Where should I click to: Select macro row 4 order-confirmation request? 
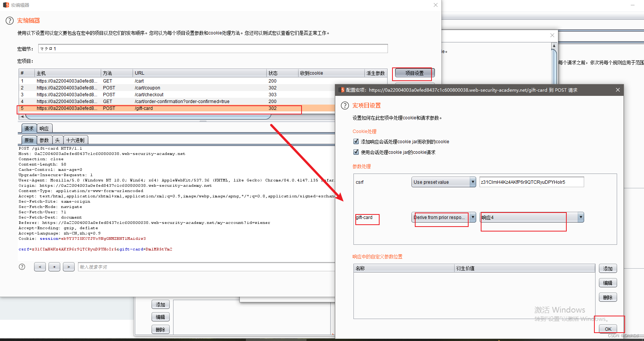point(177,101)
